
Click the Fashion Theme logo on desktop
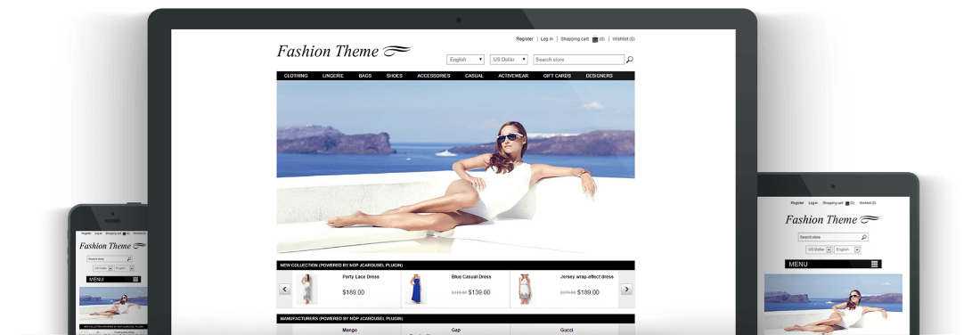click(x=345, y=52)
